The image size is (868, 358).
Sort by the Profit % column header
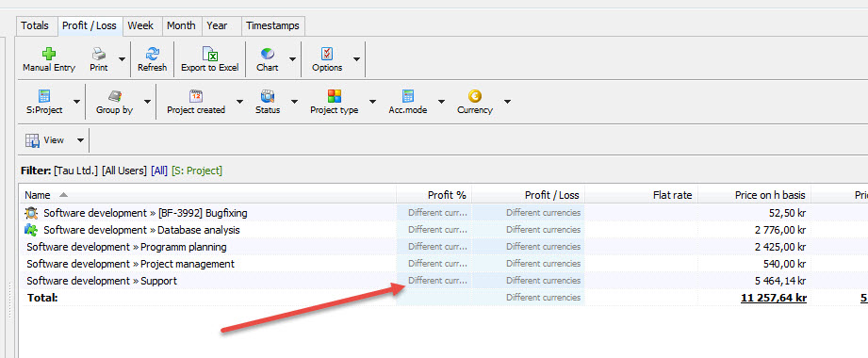(x=434, y=195)
